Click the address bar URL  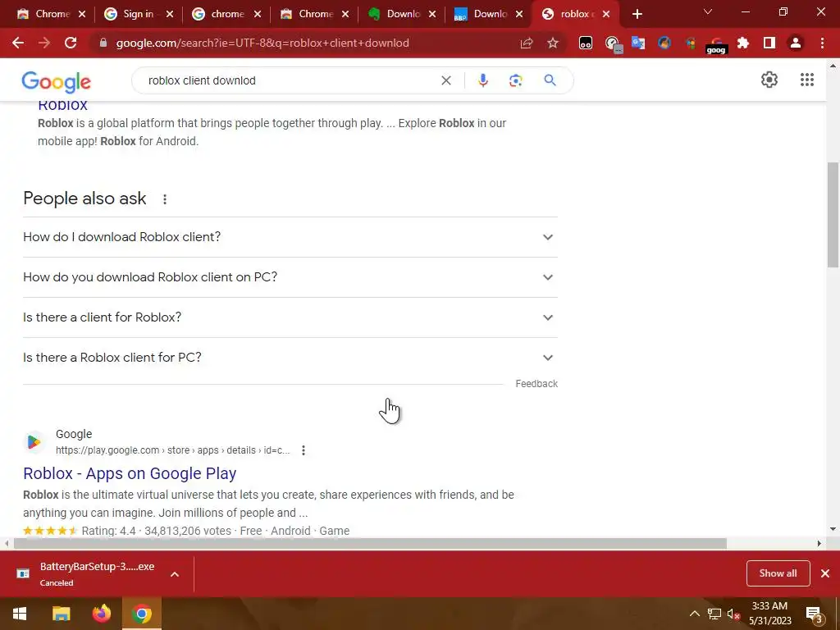point(262,43)
